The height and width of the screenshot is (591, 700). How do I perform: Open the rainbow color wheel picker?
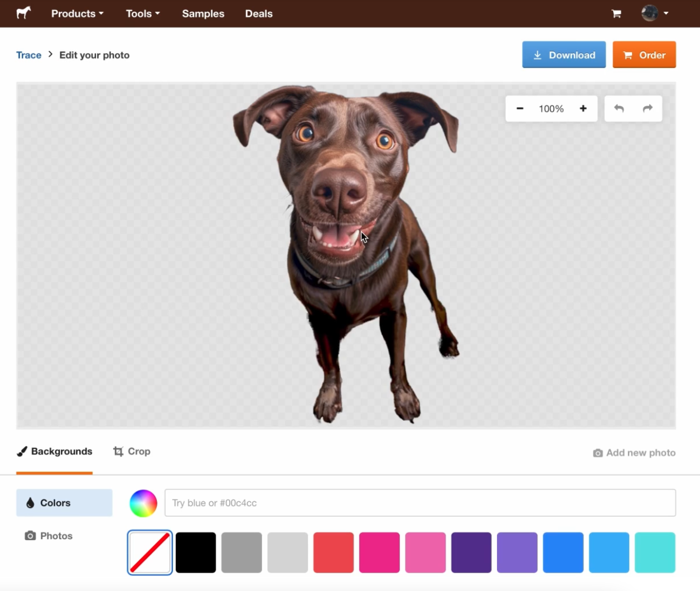[x=143, y=502]
